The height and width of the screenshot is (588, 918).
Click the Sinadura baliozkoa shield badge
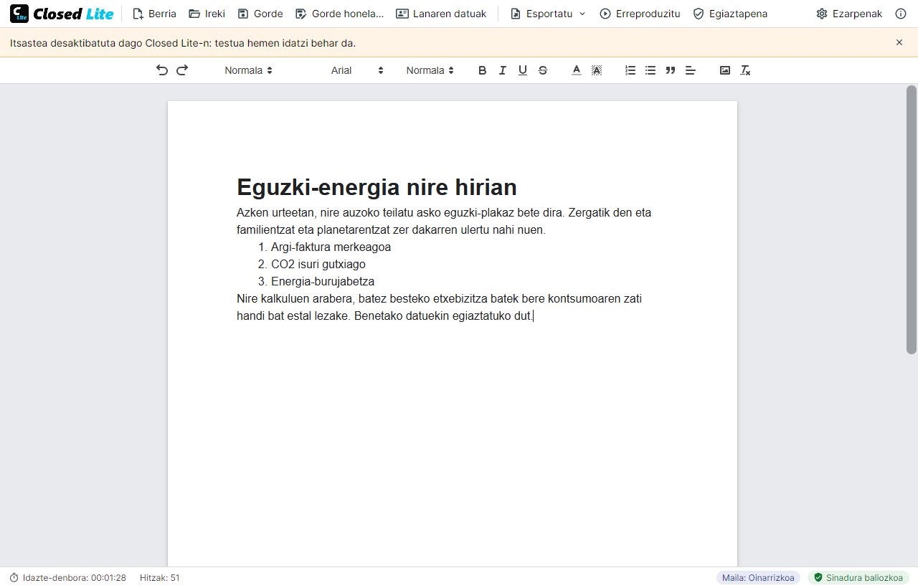(858, 578)
